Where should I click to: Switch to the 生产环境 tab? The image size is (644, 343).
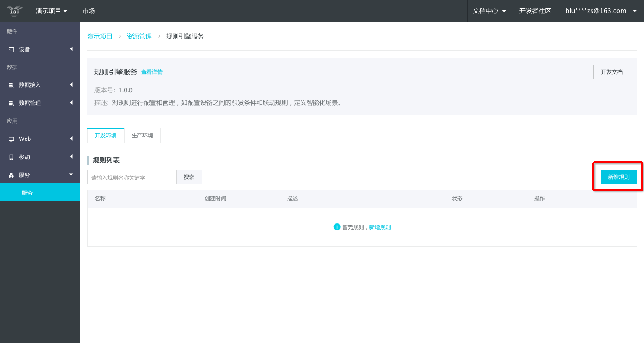(142, 135)
